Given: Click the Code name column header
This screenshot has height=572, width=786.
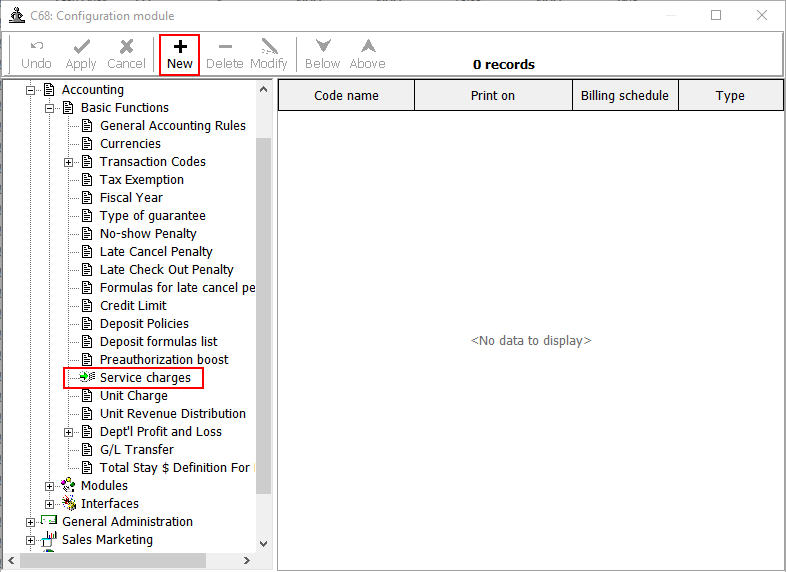Looking at the screenshot, I should click(x=346, y=96).
